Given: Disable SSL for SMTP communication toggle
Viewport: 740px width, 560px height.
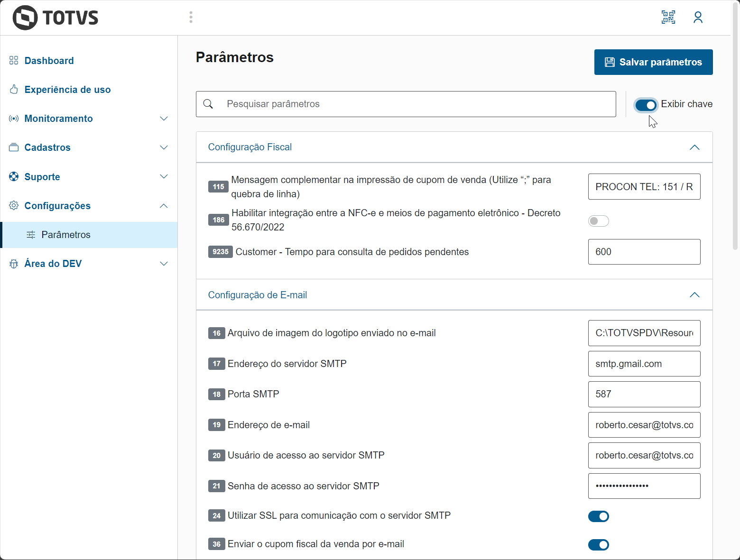Looking at the screenshot, I should (598, 516).
